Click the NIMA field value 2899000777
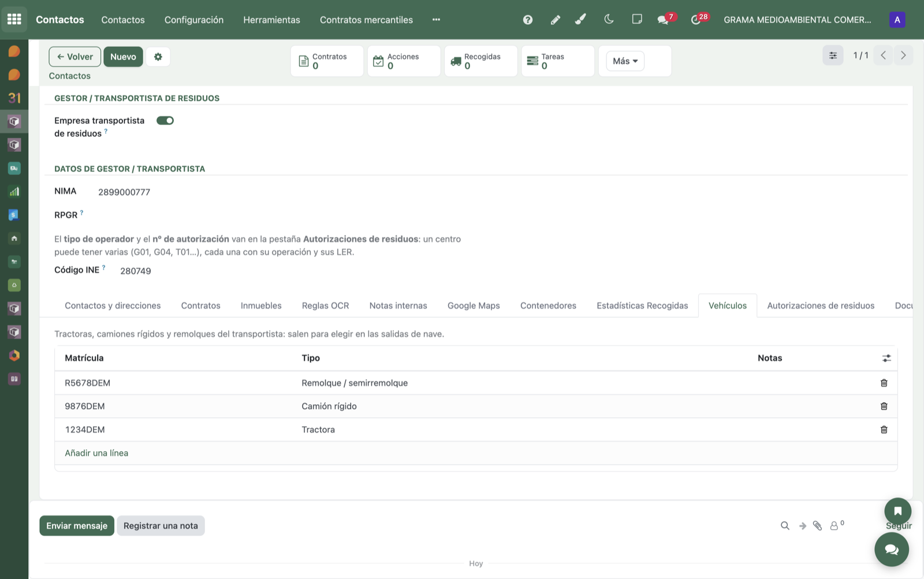This screenshot has height=579, width=924. click(x=124, y=192)
